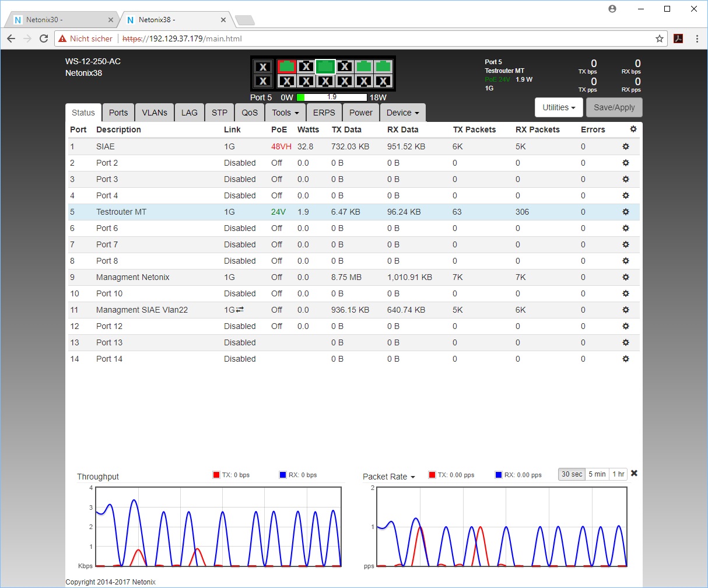Click the gear icon in the table header
Image resolution: width=708 pixels, height=588 pixels.
[x=633, y=129]
